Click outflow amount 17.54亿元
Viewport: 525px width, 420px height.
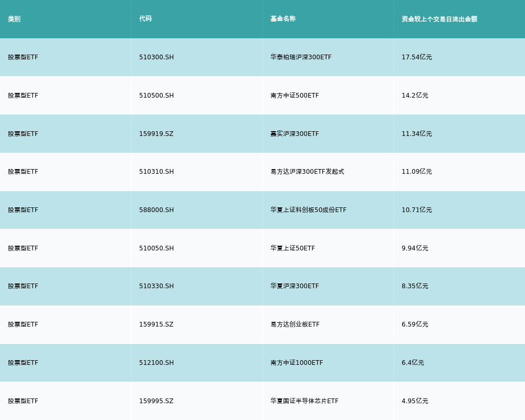tap(416, 57)
